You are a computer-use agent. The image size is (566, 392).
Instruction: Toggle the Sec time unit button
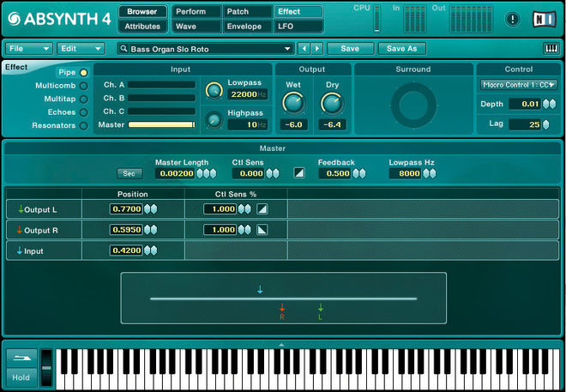tap(129, 173)
